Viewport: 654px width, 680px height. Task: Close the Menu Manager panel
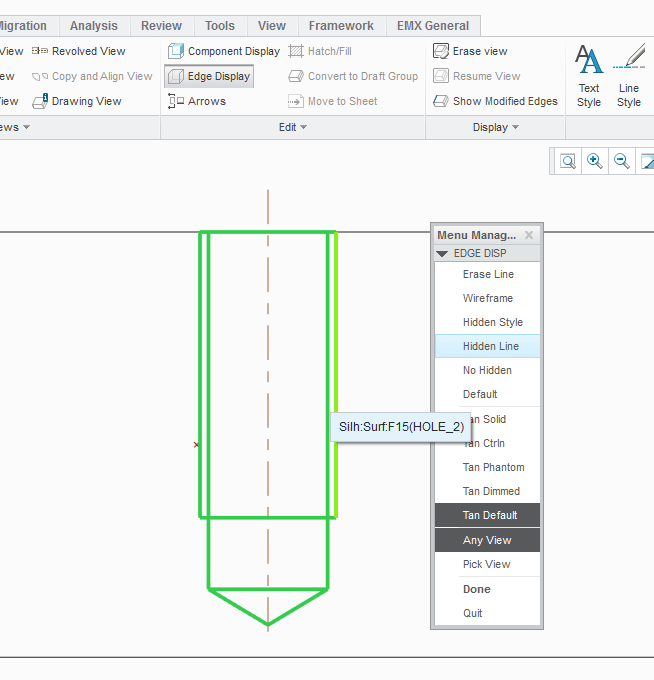529,235
